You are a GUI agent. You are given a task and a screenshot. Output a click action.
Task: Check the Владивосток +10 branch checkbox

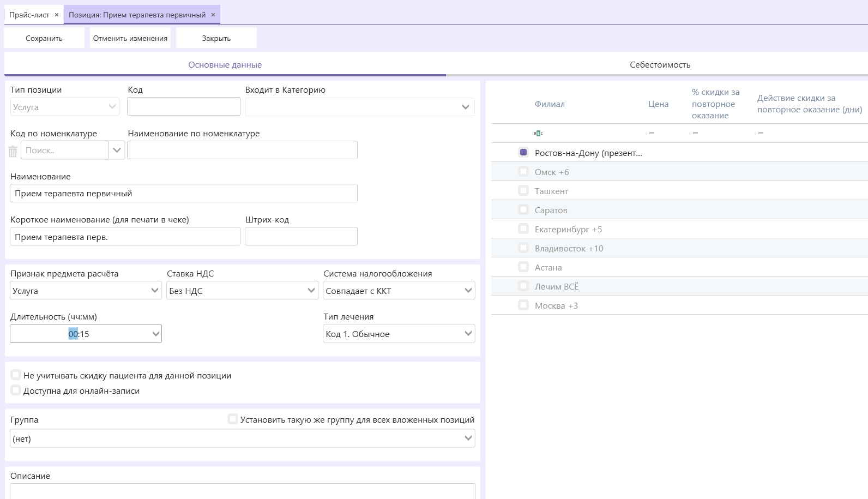[x=523, y=248]
